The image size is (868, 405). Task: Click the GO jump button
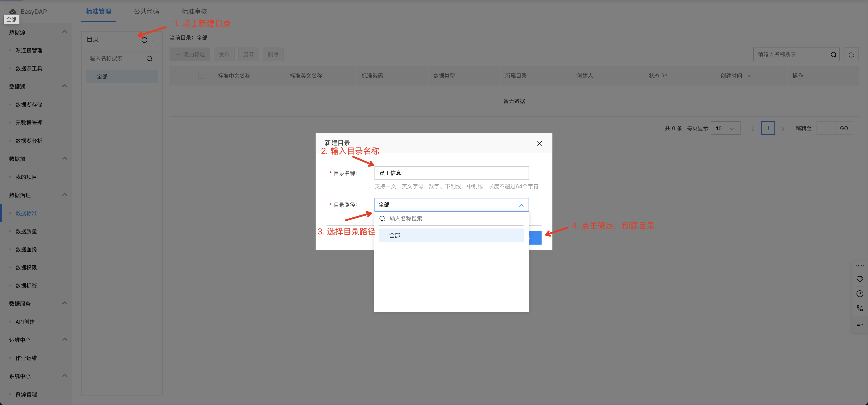[x=844, y=129]
